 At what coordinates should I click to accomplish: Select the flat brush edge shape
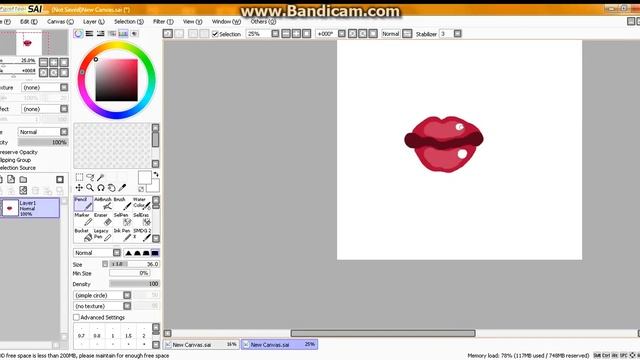coord(155,253)
